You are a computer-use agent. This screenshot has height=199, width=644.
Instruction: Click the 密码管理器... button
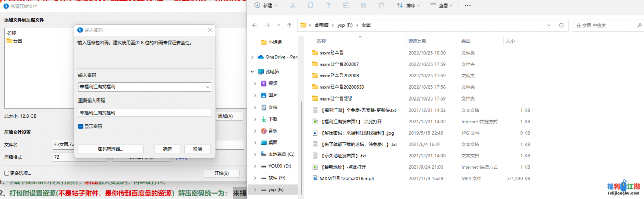[x=111, y=149]
